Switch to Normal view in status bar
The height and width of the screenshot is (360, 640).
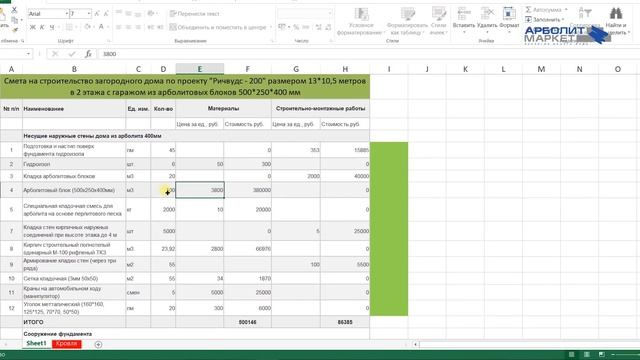[x=571, y=354]
